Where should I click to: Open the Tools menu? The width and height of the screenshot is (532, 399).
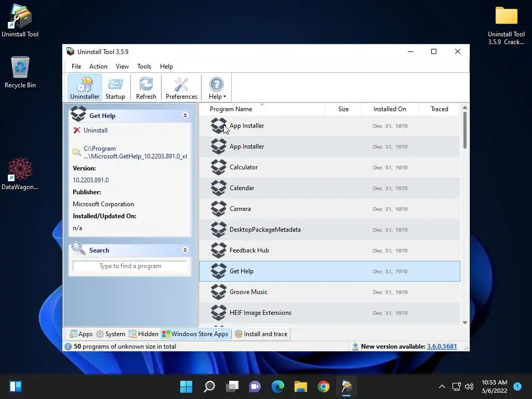(x=144, y=66)
